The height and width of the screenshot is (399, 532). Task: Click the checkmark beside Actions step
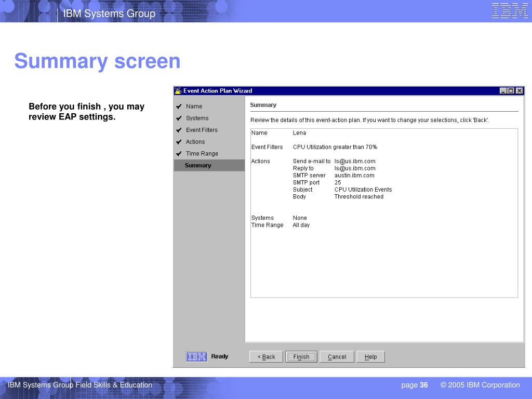[x=179, y=142]
